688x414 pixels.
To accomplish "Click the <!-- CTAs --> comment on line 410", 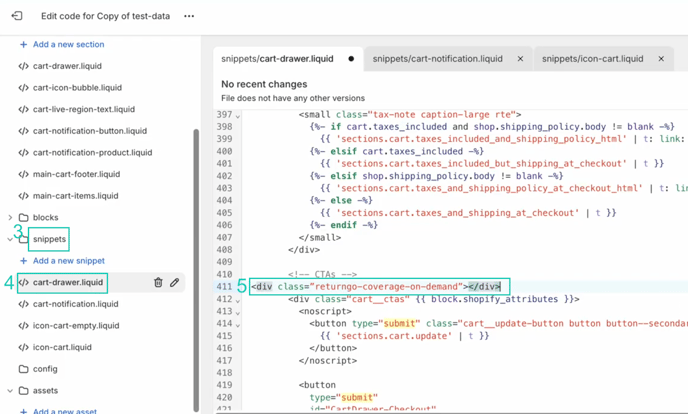I will tap(322, 275).
